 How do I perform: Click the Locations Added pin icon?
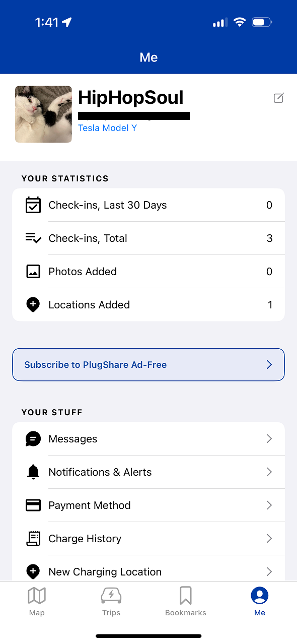[x=33, y=305]
